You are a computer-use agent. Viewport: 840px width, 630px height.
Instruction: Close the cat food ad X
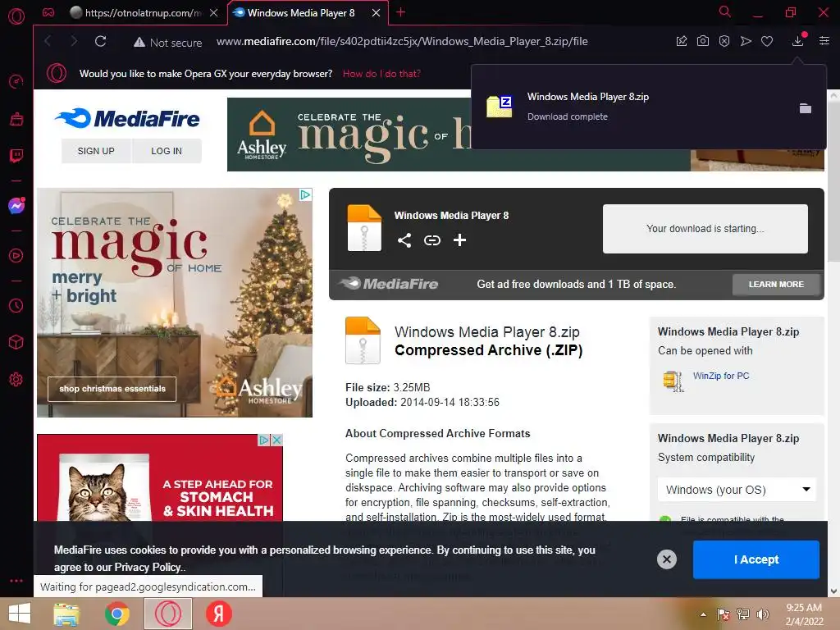click(277, 440)
